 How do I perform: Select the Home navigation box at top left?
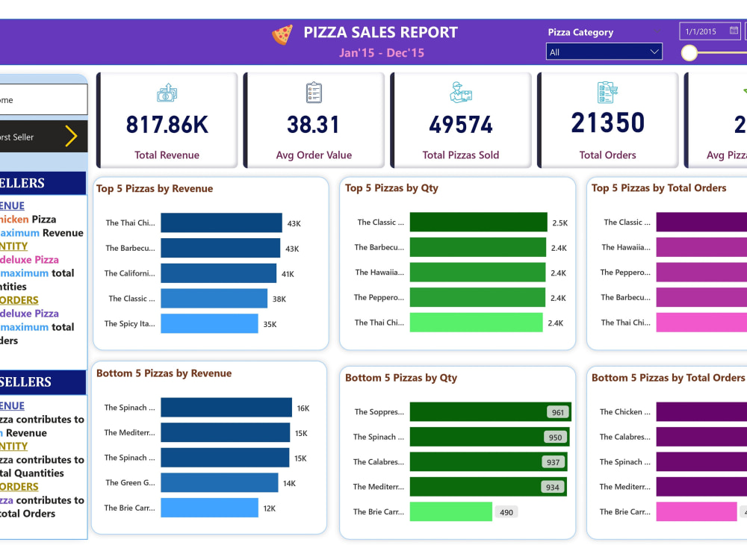(x=41, y=98)
